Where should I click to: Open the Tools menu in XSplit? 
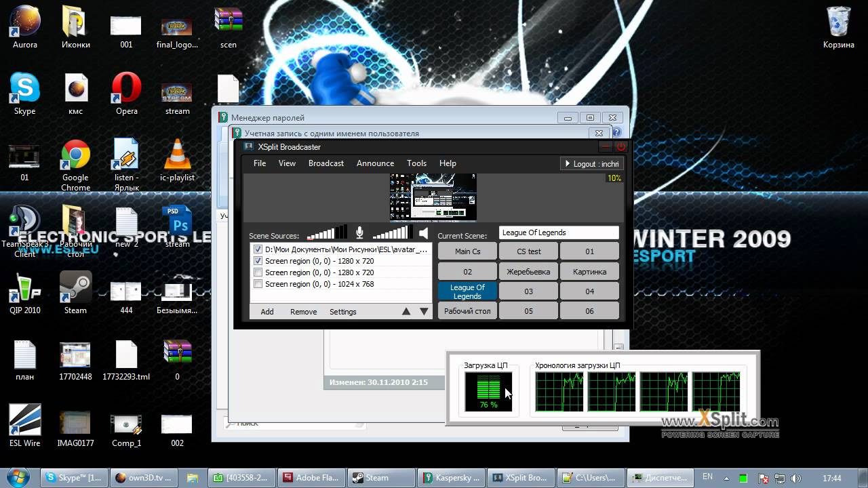click(x=416, y=163)
